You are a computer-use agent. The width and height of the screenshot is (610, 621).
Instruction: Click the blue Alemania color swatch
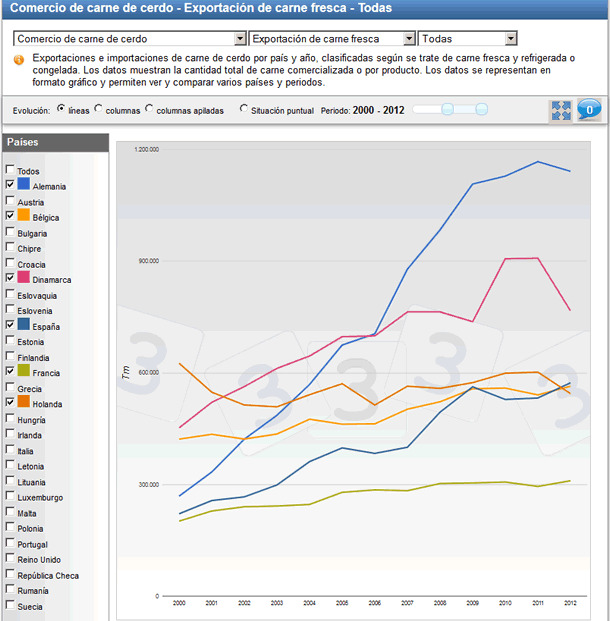24,183
